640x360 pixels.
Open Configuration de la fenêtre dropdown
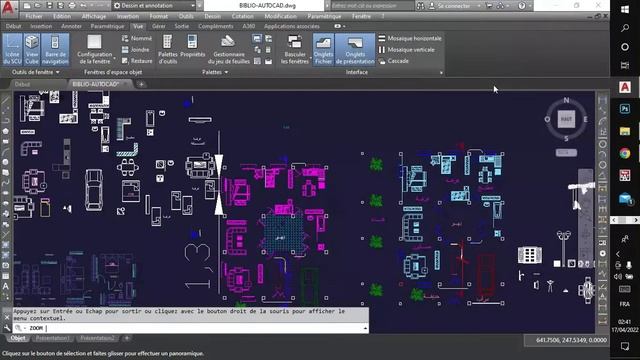[94, 49]
